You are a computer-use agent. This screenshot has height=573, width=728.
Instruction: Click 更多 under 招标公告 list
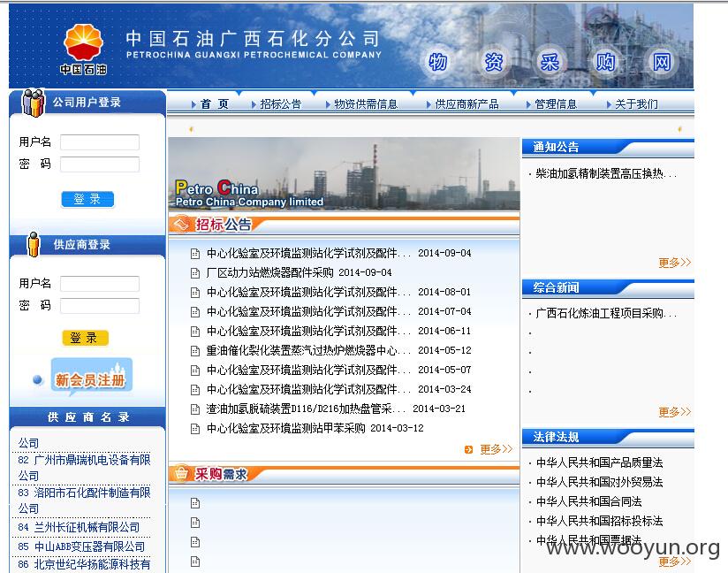tap(496, 449)
